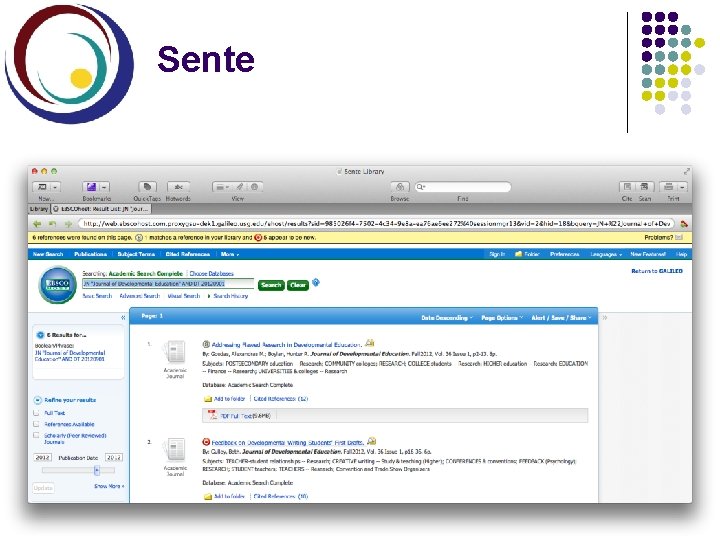
Task: Check the References Available checkbox
Action: 36,424
